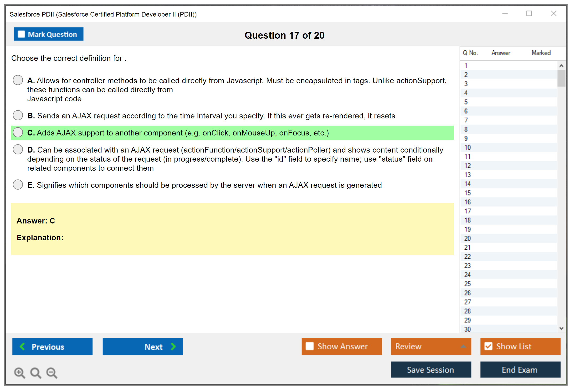Screen dimensions: 574x392
Task: Click the zoom out magnifier icon
Action: pyautogui.click(x=52, y=373)
